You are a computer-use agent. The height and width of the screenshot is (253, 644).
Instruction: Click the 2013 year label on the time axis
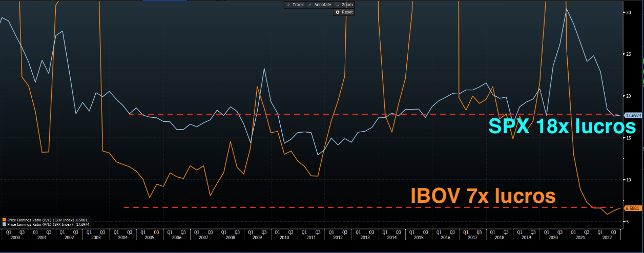pos(365,238)
